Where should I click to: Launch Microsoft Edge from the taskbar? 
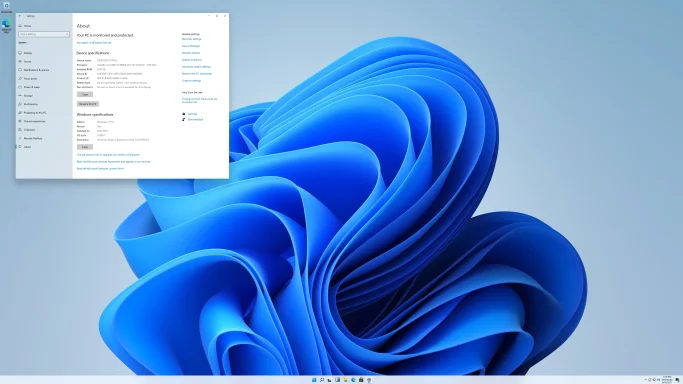[353, 380]
